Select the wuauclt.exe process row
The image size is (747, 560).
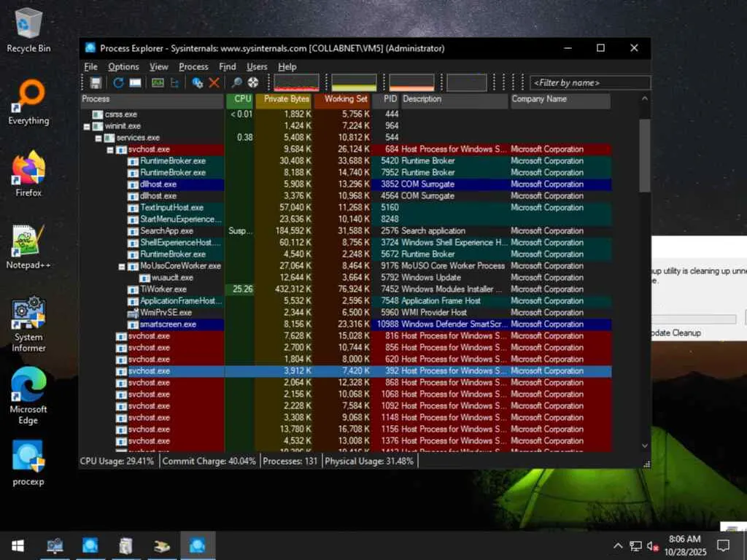coord(346,278)
